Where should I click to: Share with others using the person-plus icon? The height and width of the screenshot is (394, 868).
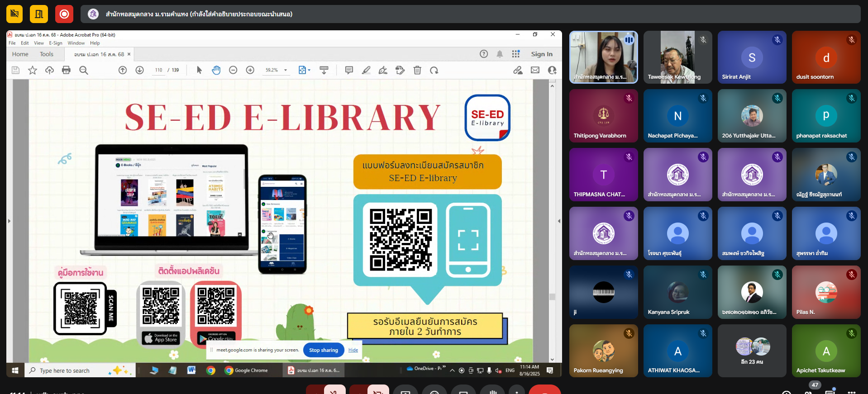coord(552,70)
